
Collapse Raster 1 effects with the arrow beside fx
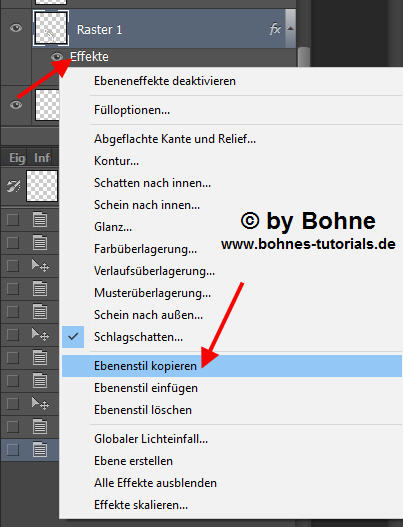[290, 29]
